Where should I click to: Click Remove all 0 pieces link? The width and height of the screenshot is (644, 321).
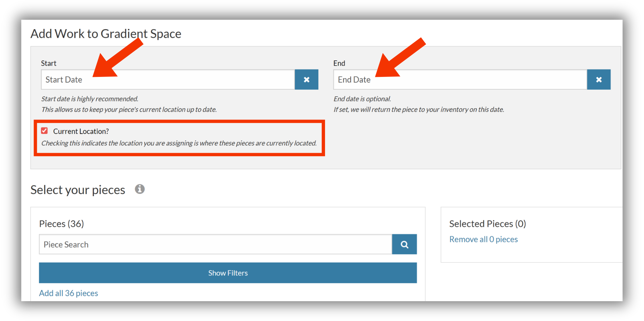click(483, 239)
